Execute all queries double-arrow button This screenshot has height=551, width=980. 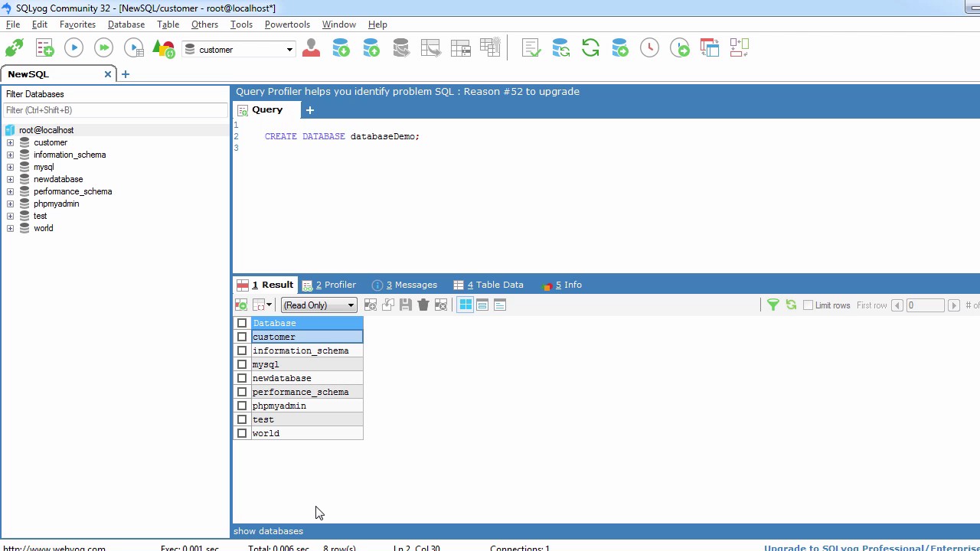(103, 48)
